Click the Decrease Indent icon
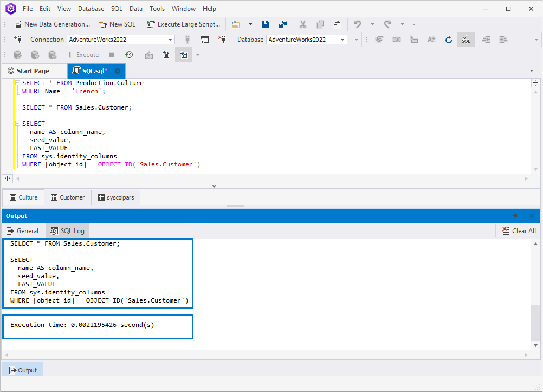This screenshot has height=392, width=543. (486, 40)
